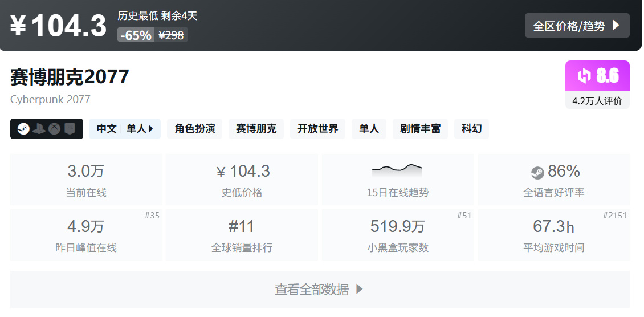The height and width of the screenshot is (317, 644).
Task: Click the 8.6 score badge
Action: [598, 76]
